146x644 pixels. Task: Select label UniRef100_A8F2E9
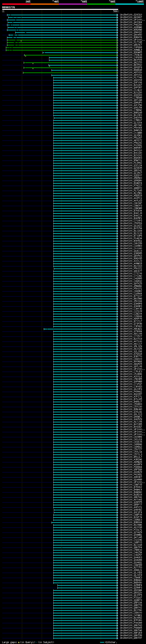click(131, 633)
